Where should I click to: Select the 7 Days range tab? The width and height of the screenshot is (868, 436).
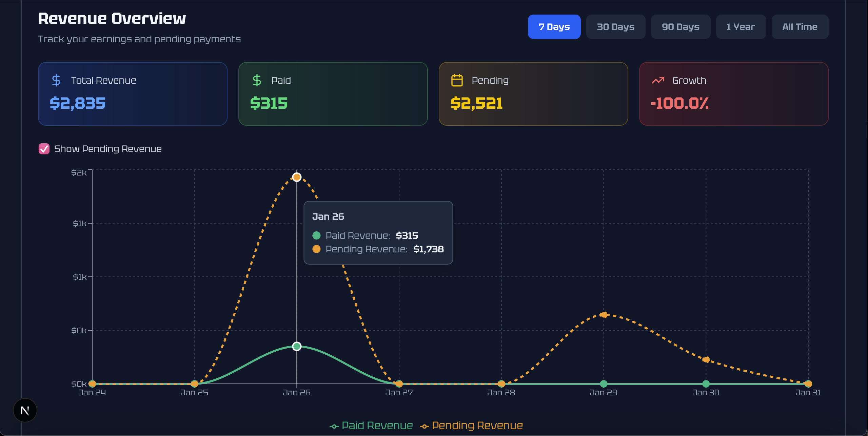pos(554,27)
